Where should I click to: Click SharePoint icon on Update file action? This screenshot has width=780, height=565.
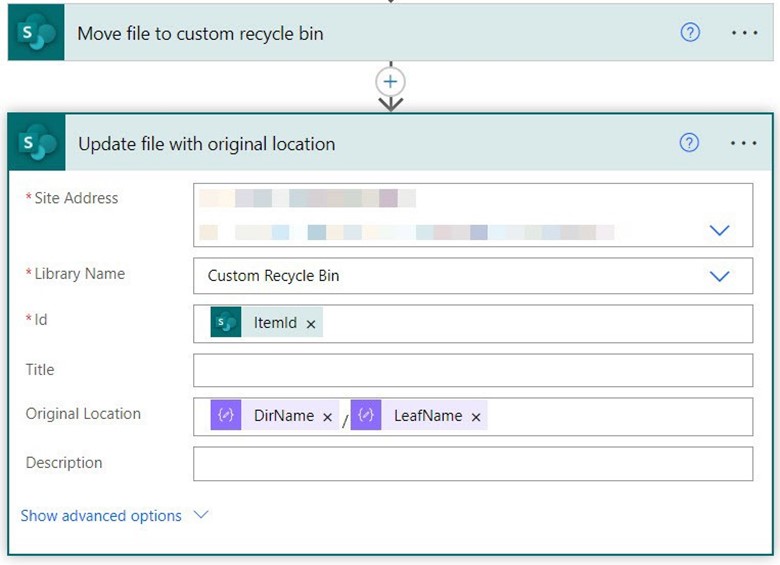click(x=36, y=144)
